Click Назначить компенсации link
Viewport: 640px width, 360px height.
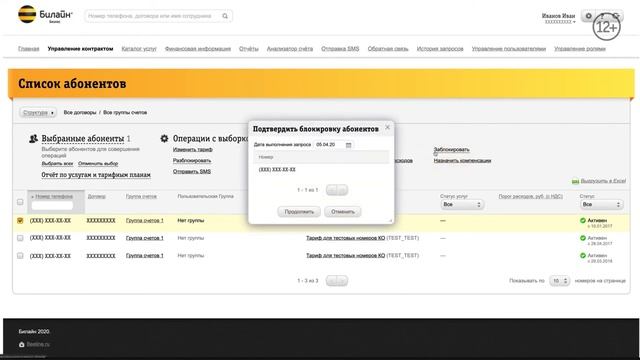coord(462,161)
